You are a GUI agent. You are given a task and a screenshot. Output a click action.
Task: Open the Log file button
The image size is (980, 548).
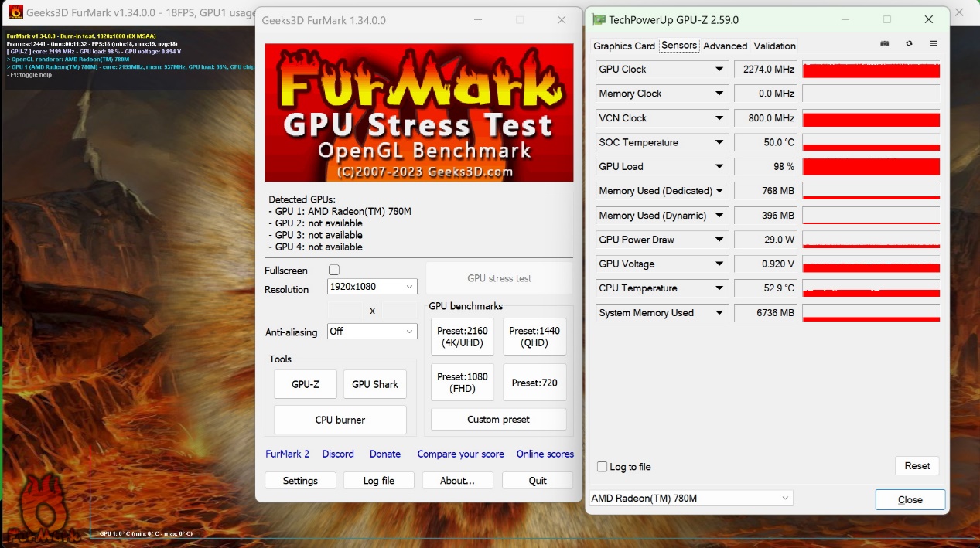coord(379,481)
